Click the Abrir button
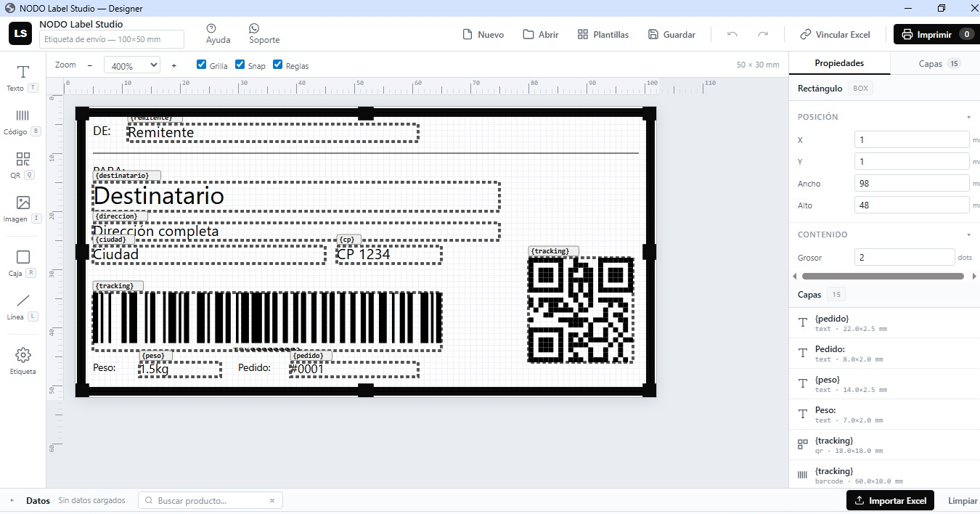The height and width of the screenshot is (514, 980). click(x=541, y=34)
